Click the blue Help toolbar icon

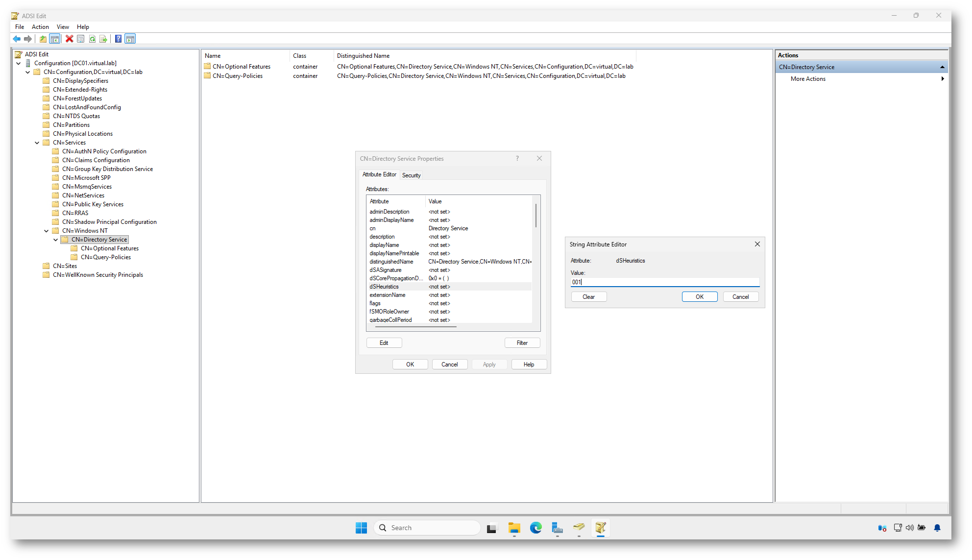click(118, 39)
